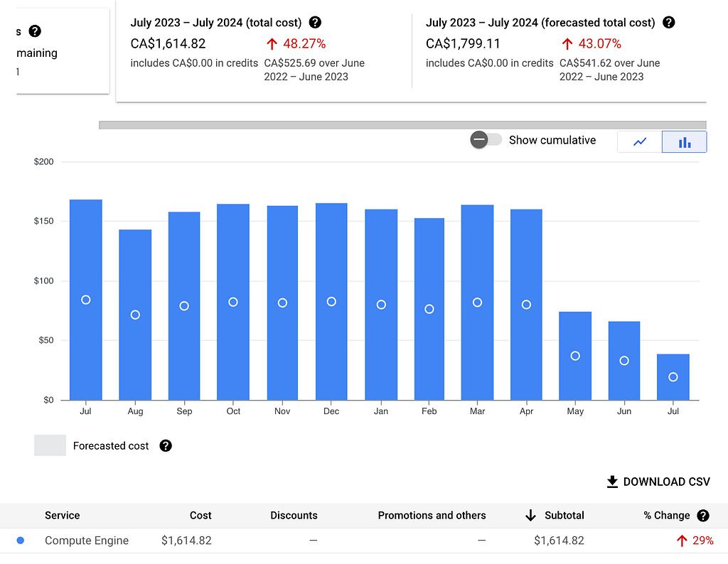The image size is (728, 564).
Task: Select the Jun bar in chart
Action: 624,360
